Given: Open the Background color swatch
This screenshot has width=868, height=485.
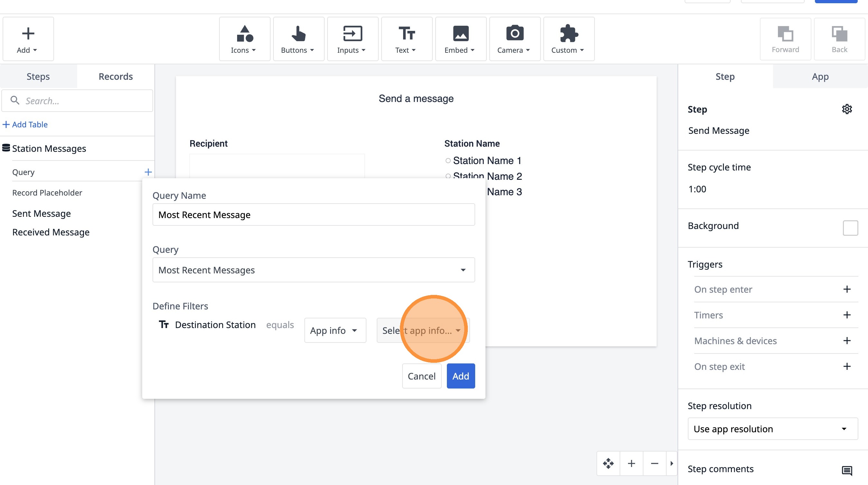Looking at the screenshot, I should pos(850,228).
